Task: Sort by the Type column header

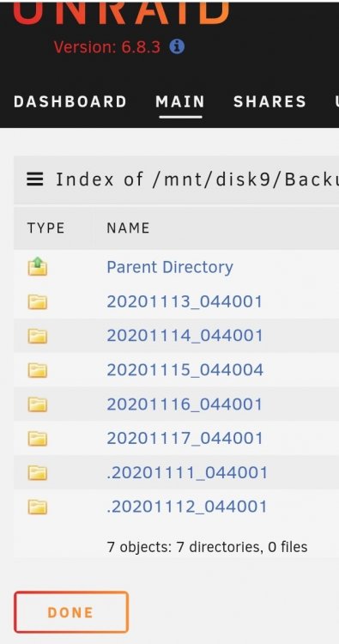Action: tap(45, 228)
